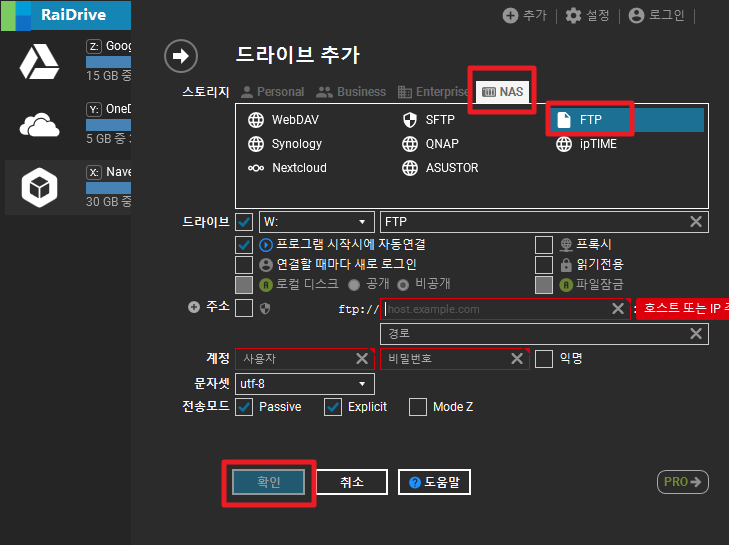Screen dimensions: 729x545
Task: Select the 공개 radio button
Action: pyautogui.click(x=354, y=285)
